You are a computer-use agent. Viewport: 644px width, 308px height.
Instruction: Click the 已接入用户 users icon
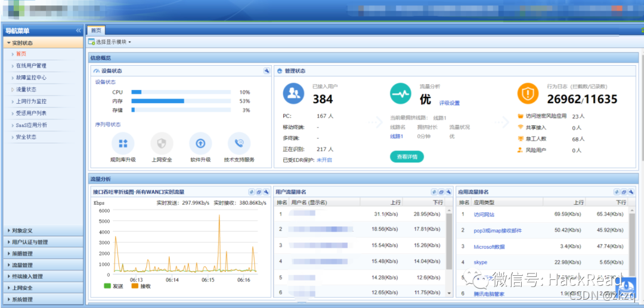coord(293,93)
